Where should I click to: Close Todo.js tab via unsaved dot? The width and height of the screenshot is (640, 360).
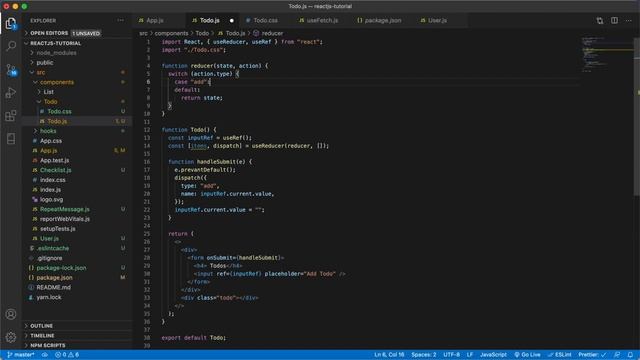232,20
